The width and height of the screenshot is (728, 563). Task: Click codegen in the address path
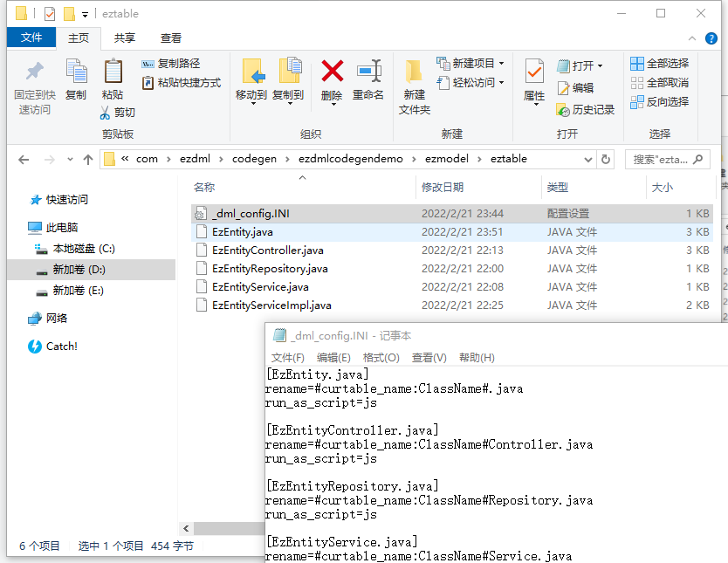click(x=254, y=159)
